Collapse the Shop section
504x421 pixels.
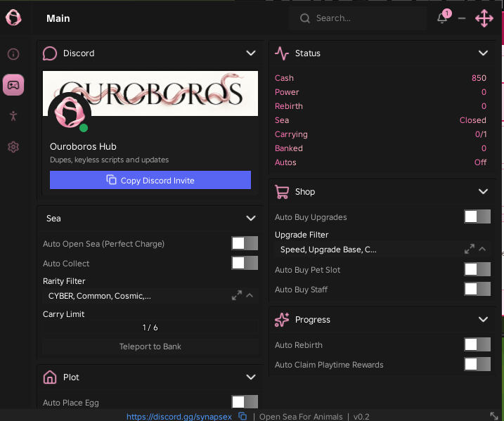(x=484, y=192)
